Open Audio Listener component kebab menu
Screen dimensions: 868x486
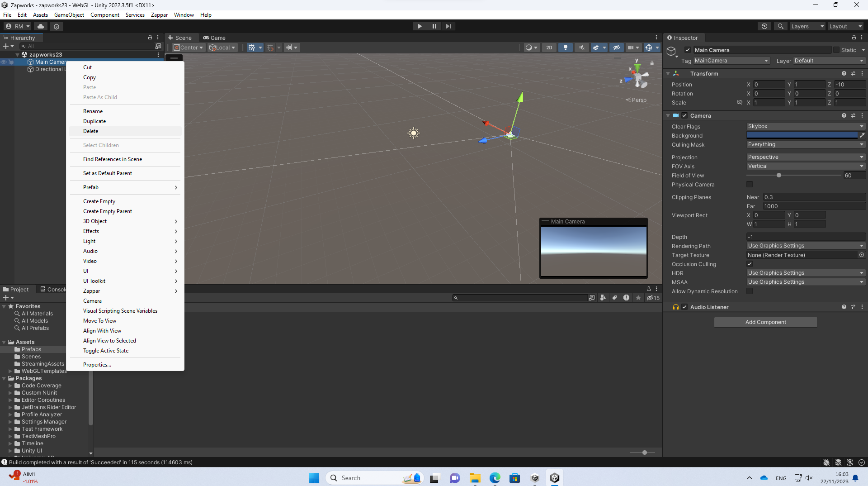pyautogui.click(x=862, y=307)
